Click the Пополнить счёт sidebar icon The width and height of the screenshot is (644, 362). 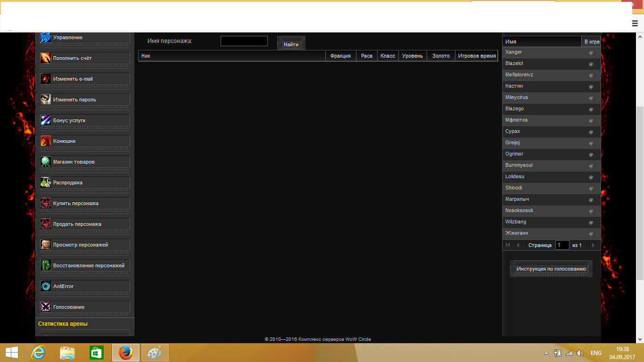(x=45, y=58)
